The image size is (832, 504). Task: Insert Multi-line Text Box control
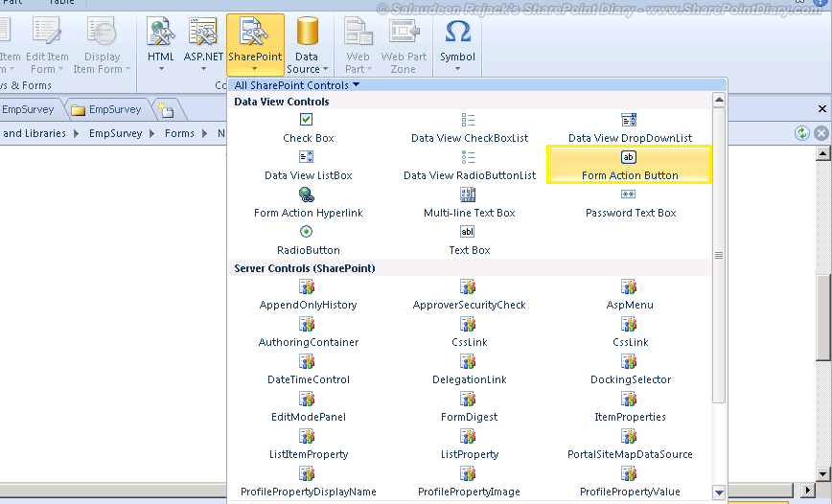pos(470,203)
